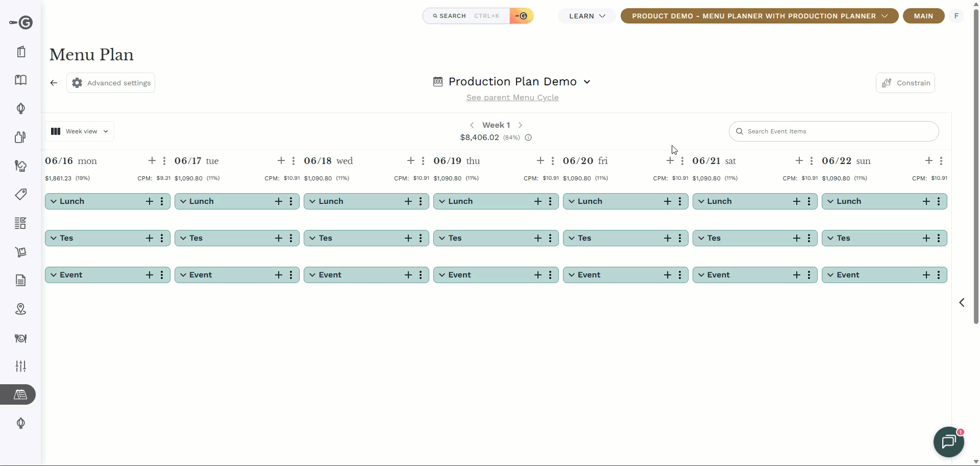Add item to Friday's Lunch event
Screen dimensions: 980x466
pyautogui.click(x=667, y=201)
